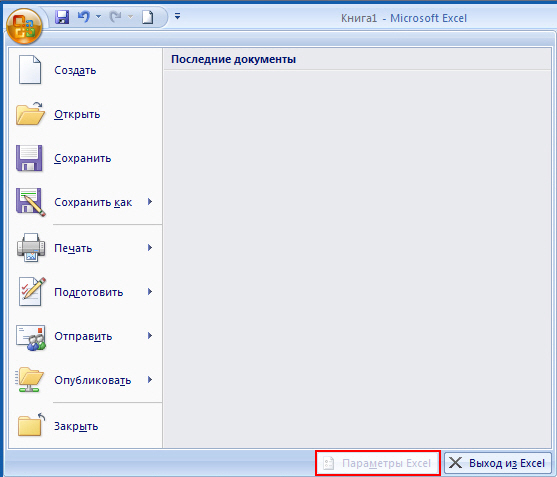Open the Customize Quick Access Toolbar dropdown
The image size is (557, 477).
[177, 16]
